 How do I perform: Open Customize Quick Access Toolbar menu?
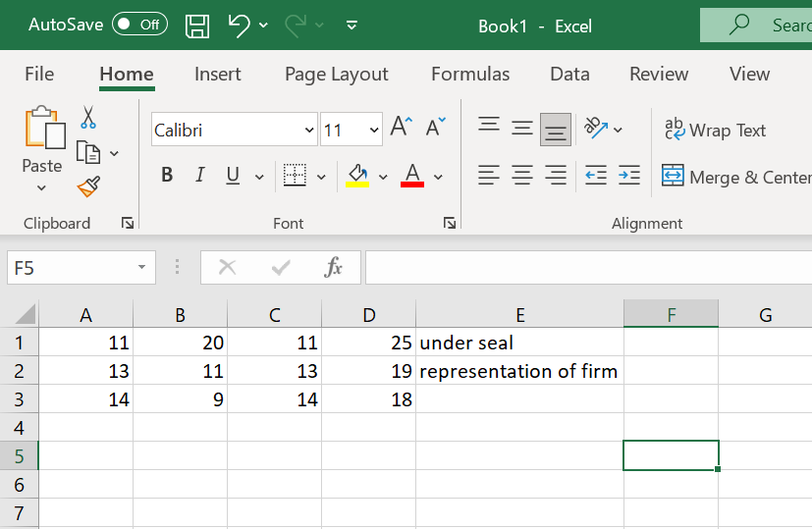pos(352,25)
